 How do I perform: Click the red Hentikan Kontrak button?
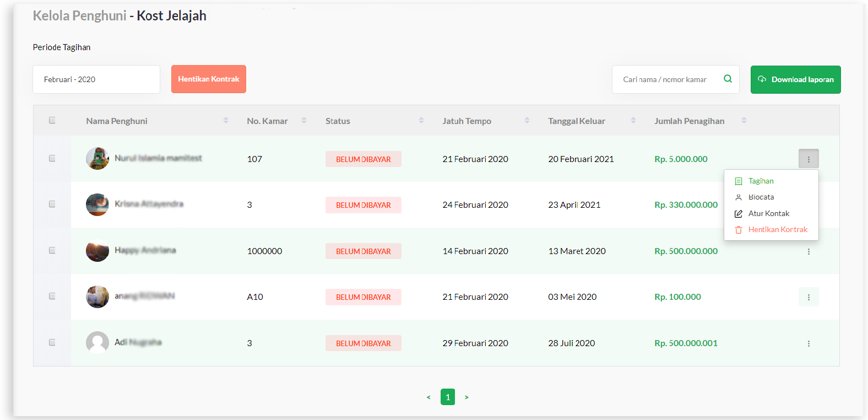click(209, 79)
